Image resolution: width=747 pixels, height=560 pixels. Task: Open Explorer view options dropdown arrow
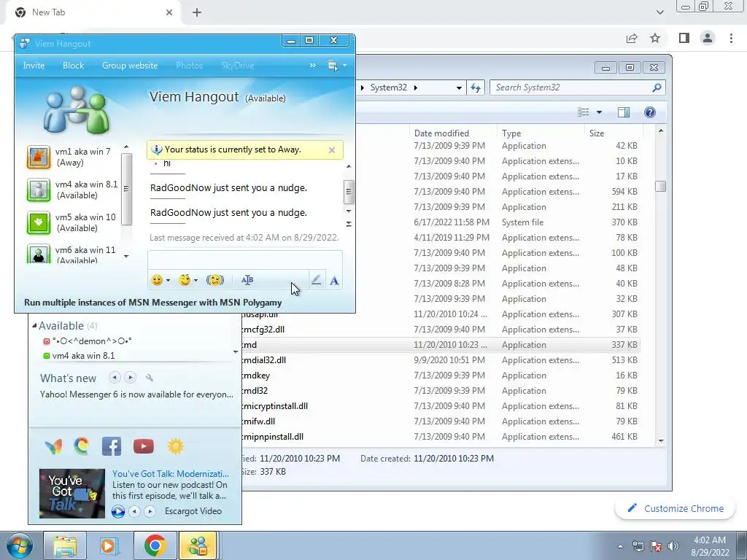(600, 112)
